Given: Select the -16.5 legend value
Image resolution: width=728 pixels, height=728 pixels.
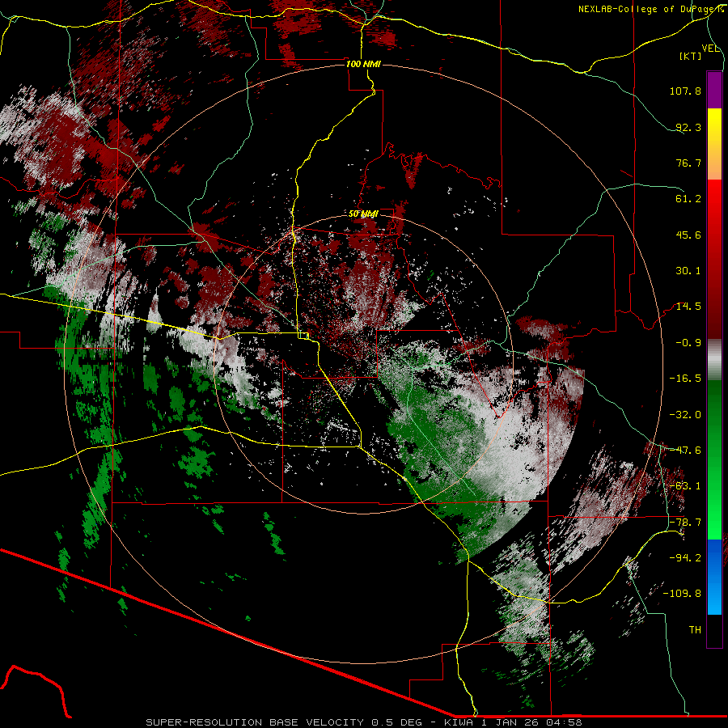Looking at the screenshot, I should pyautogui.click(x=685, y=379).
